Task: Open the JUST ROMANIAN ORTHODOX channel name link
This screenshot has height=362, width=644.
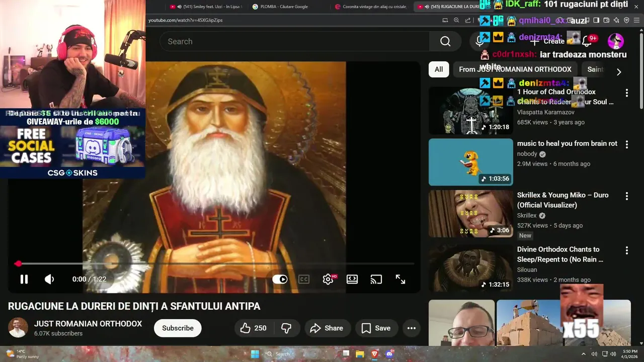Action: point(88,324)
